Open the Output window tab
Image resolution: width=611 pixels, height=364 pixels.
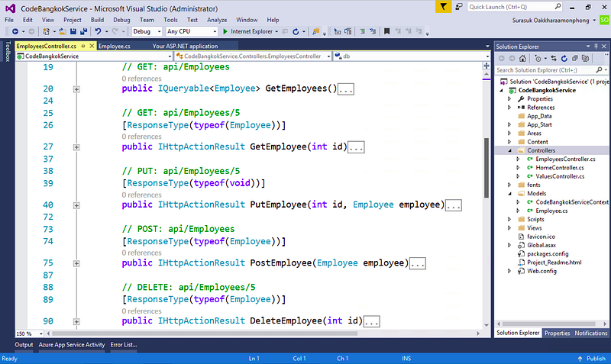24,344
